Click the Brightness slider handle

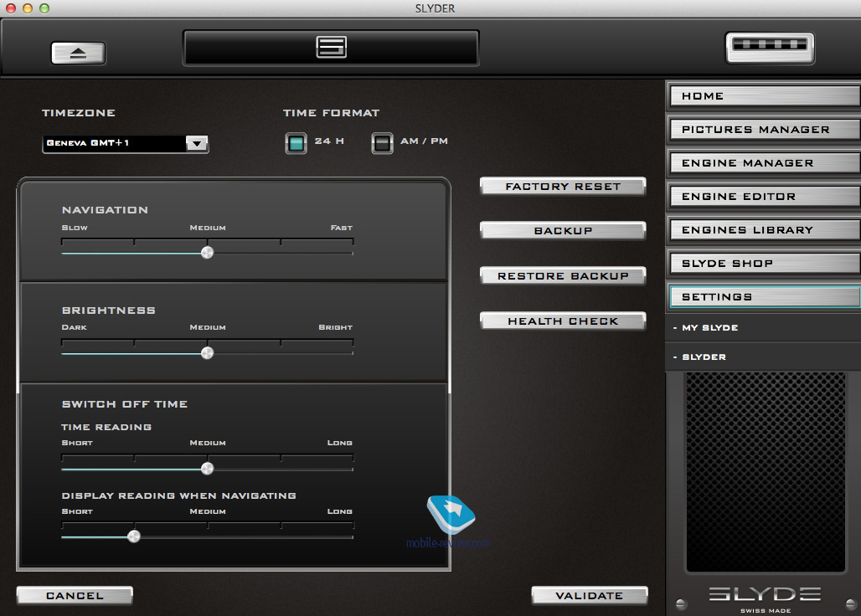click(207, 352)
